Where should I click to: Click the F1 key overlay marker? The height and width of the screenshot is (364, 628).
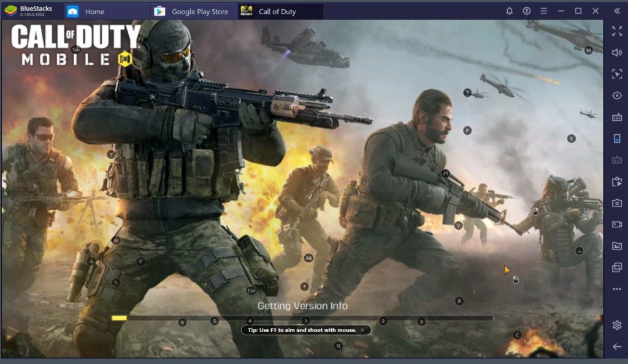point(445,173)
